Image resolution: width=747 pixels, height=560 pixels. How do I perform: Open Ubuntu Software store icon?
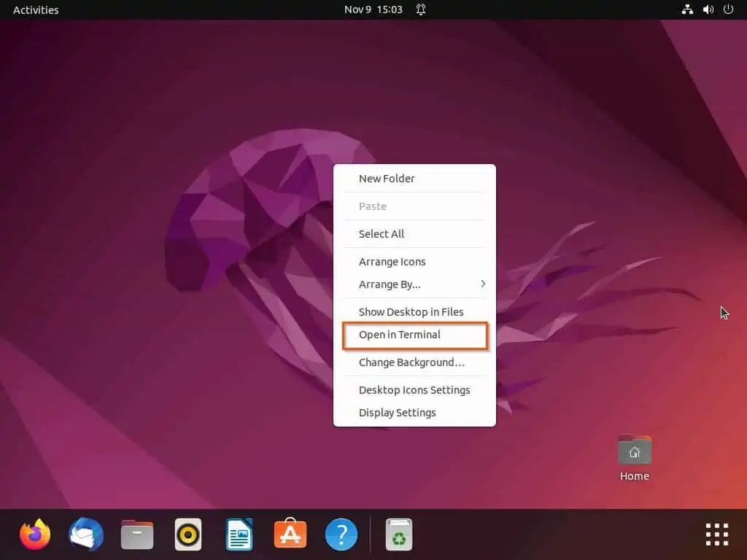click(x=290, y=533)
